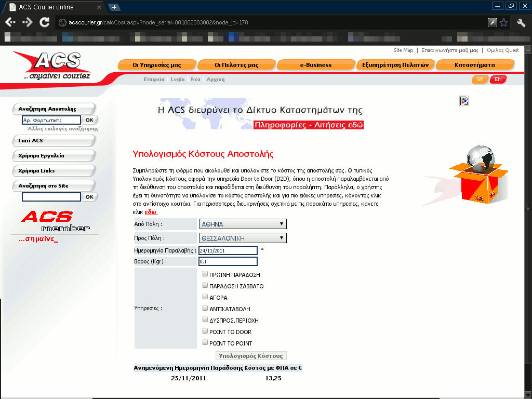The height and width of the screenshot is (399, 532).
Task: Click Άλλες επιλογές αναζήτησης link
Action: pyautogui.click(x=63, y=129)
